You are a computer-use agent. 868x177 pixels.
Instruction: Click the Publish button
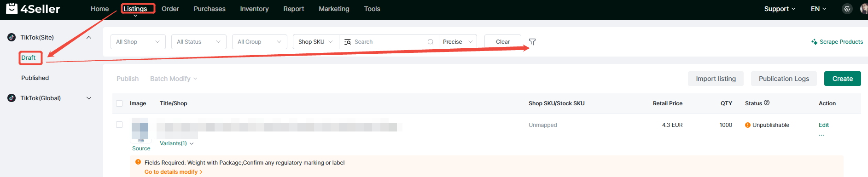[128, 79]
